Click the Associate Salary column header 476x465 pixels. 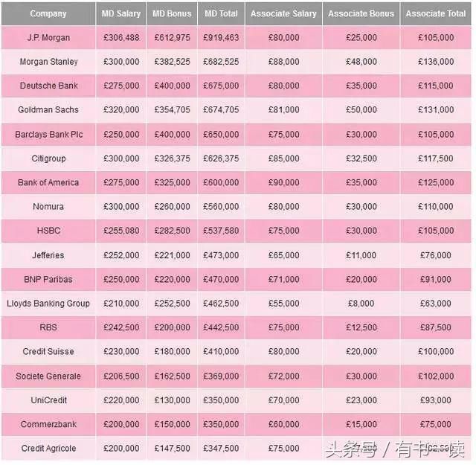pyautogui.click(x=283, y=13)
